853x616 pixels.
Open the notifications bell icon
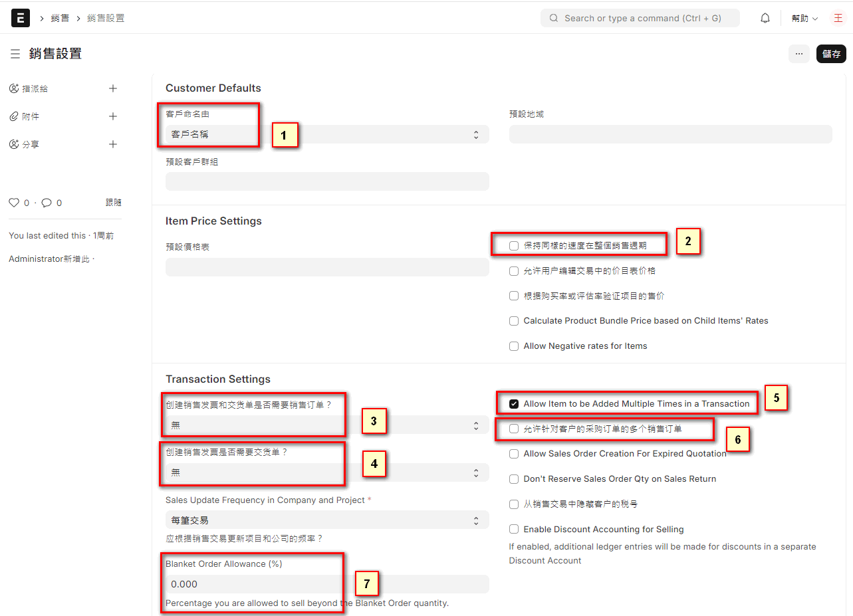(x=765, y=18)
